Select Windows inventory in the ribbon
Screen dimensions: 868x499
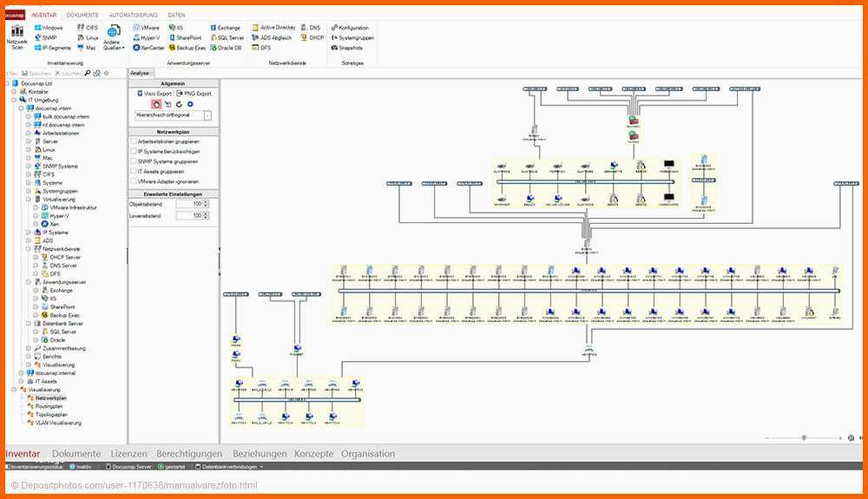pos(48,28)
